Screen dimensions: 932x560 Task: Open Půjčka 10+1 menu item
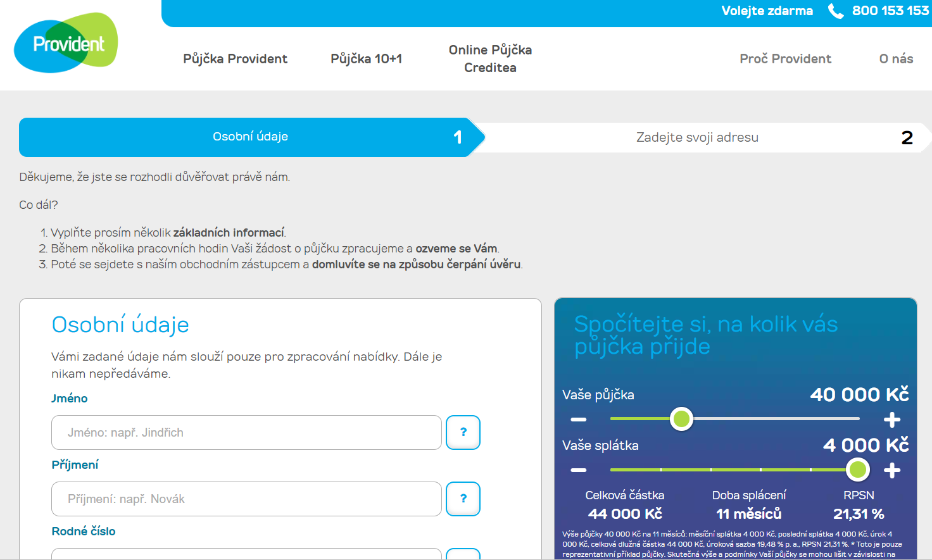pyautogui.click(x=366, y=59)
